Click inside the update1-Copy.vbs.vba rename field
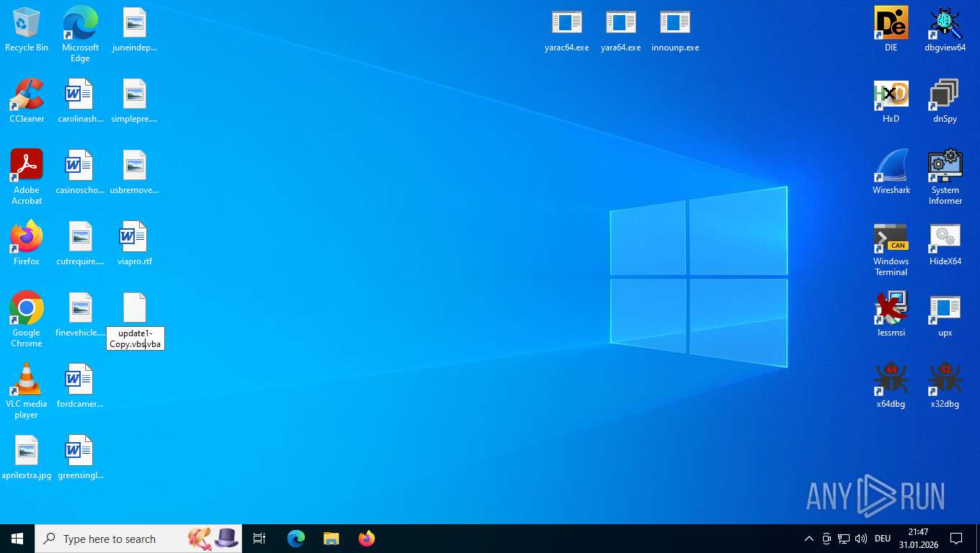980x553 pixels. (x=135, y=338)
